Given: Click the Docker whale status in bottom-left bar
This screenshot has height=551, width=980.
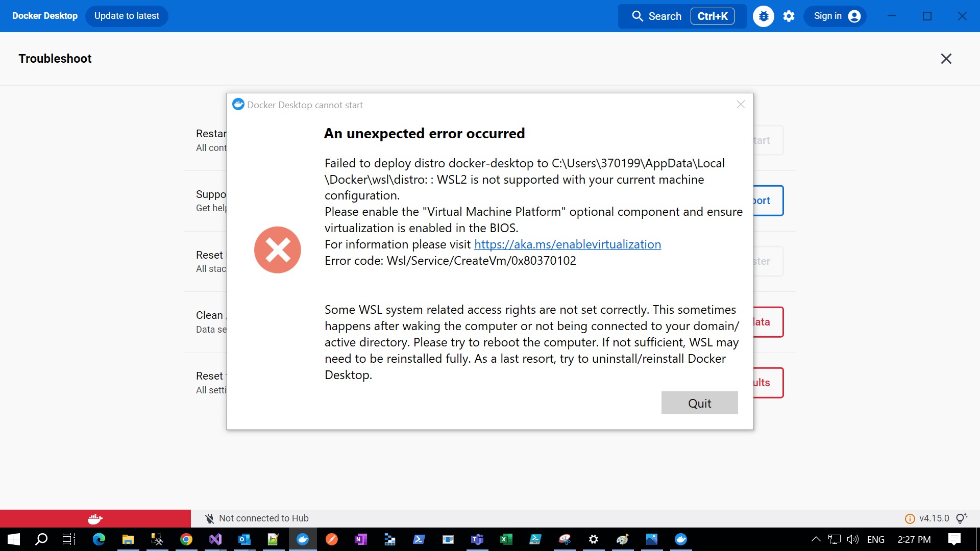Looking at the screenshot, I should point(95,519).
